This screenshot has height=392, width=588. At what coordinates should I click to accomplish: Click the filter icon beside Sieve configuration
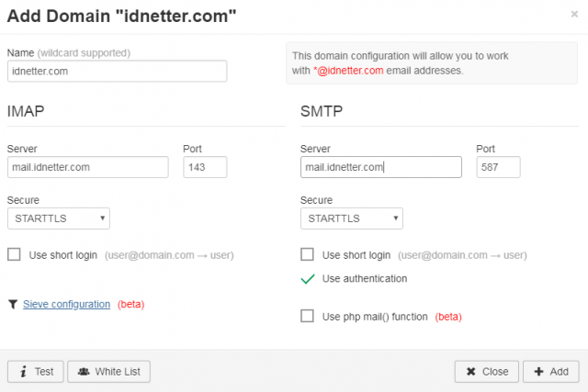click(13, 304)
